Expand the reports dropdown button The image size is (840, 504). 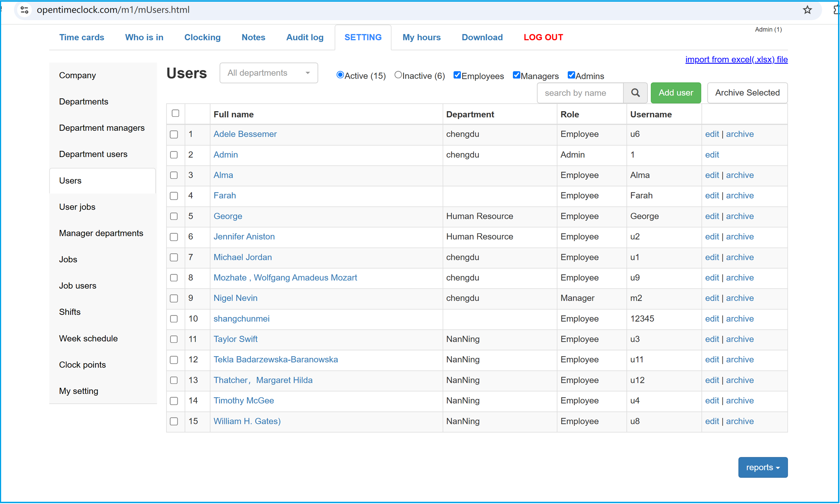(x=763, y=467)
